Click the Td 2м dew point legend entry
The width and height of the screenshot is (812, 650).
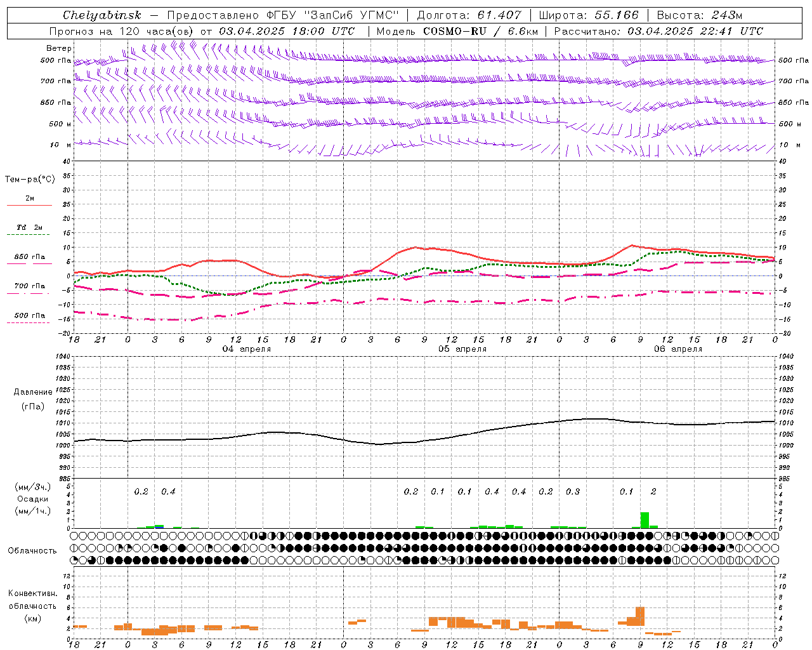pos(30,227)
